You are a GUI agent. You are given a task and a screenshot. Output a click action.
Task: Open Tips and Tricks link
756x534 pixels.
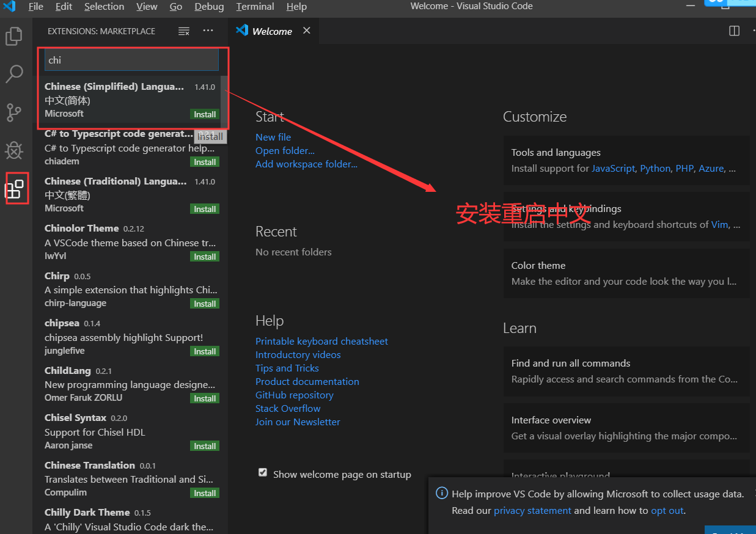tap(287, 368)
